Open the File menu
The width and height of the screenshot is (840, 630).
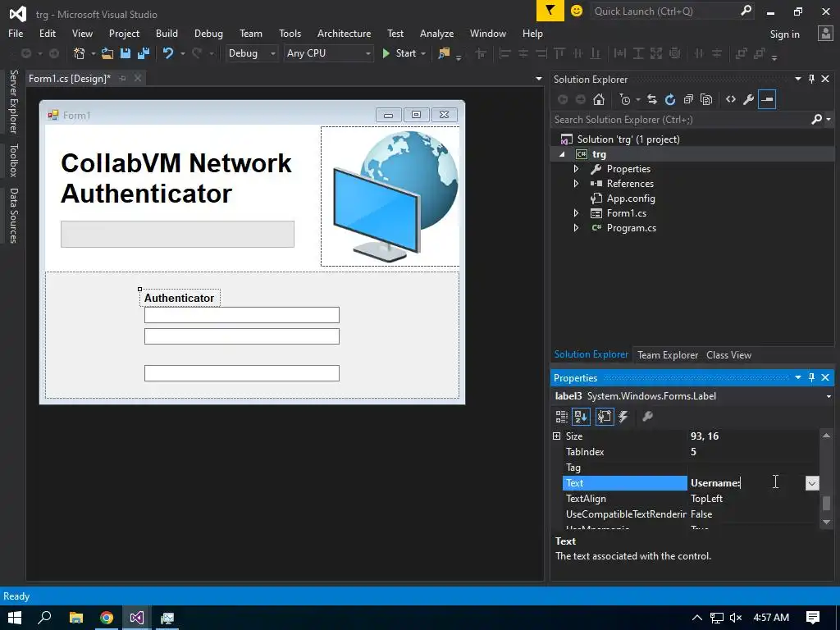[16, 33]
